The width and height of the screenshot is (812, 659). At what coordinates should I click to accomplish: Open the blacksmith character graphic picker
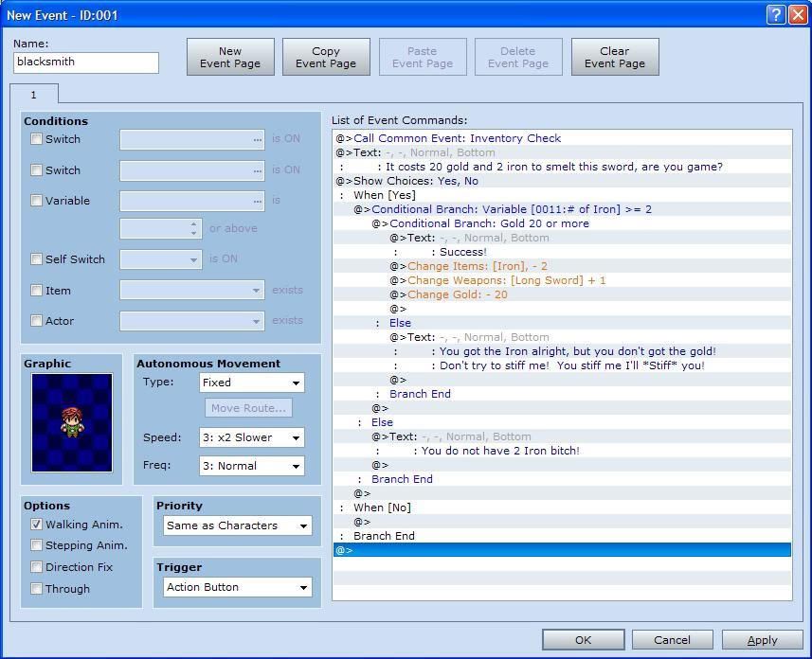tap(71, 422)
